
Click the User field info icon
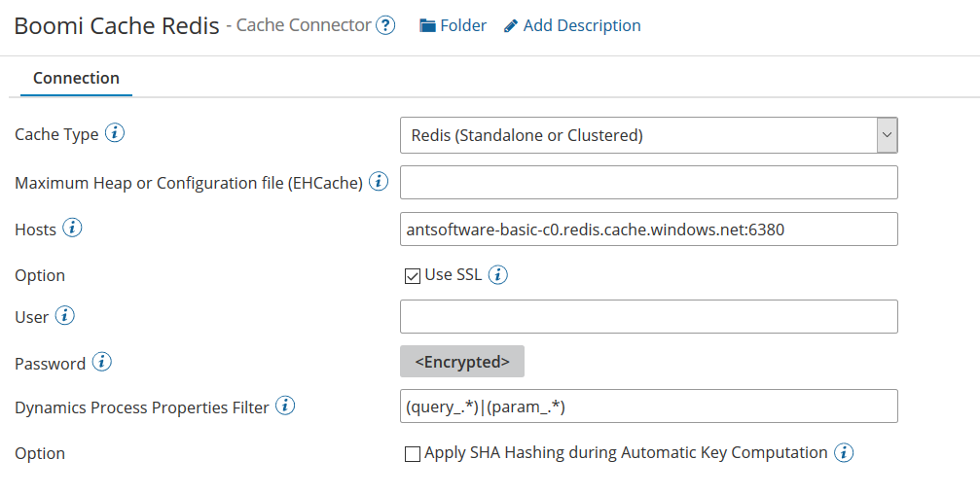coord(64,316)
